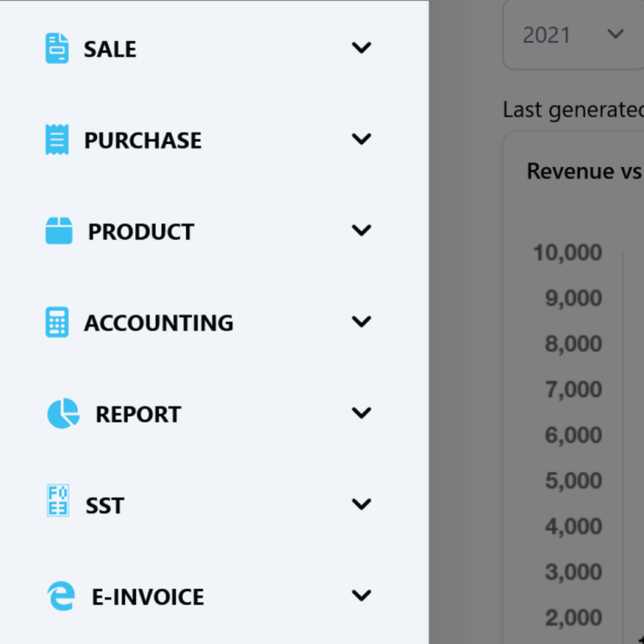Expand the PRODUCT menu chevron
The height and width of the screenshot is (644, 644).
361,231
